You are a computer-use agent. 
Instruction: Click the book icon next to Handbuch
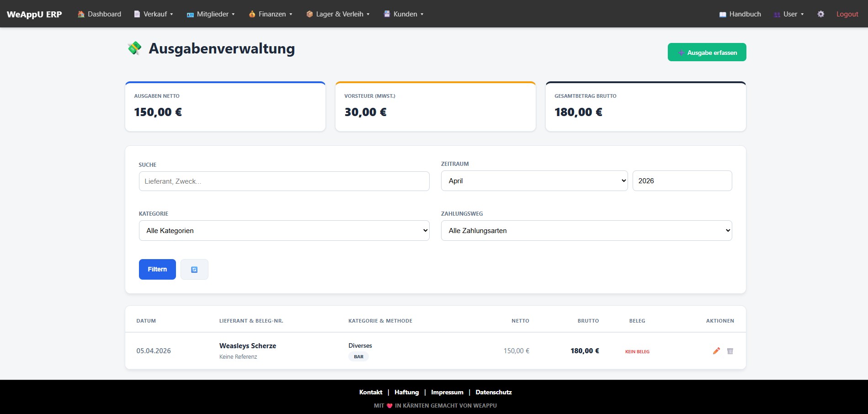pos(723,15)
